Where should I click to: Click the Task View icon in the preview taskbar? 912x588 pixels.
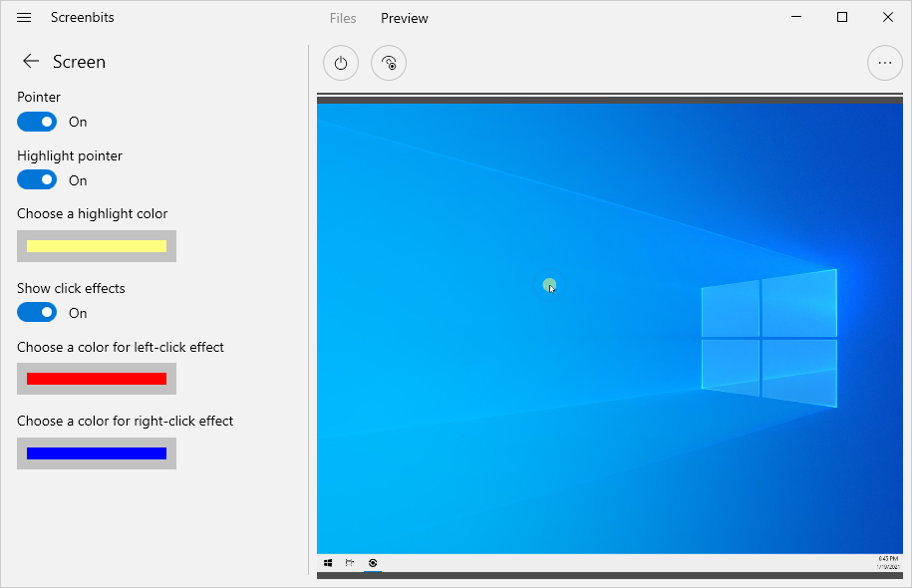(350, 563)
